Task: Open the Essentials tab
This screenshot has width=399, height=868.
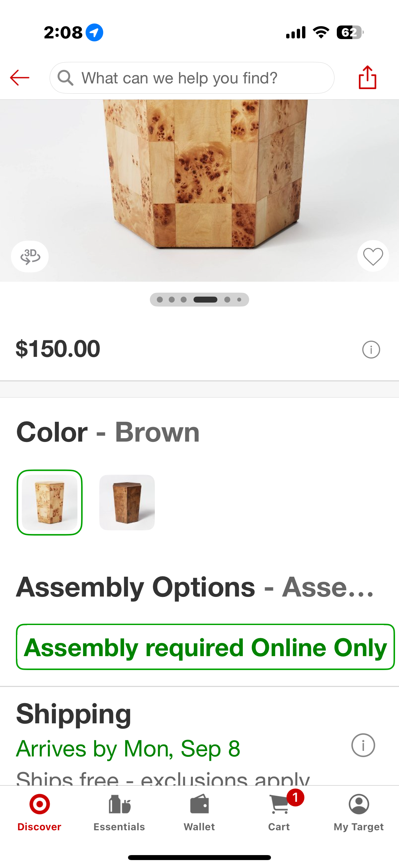Action: pos(119,812)
